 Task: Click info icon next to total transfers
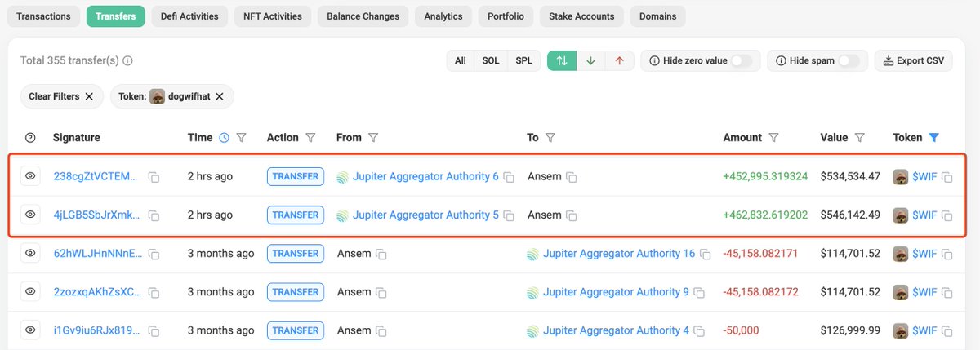(127, 60)
